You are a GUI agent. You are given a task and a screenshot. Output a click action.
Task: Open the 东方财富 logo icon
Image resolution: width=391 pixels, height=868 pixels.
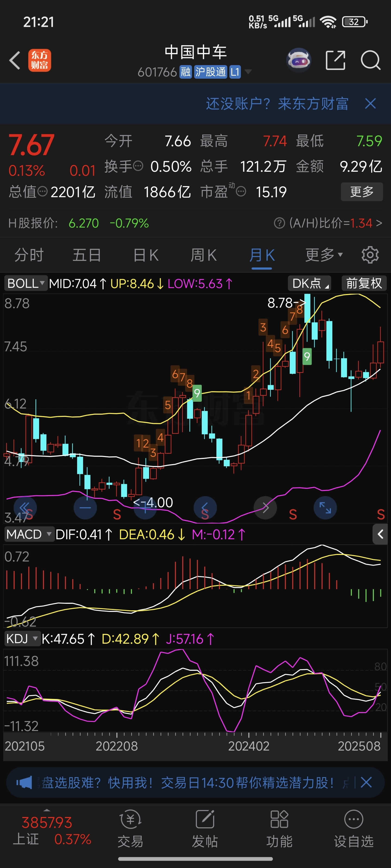39,60
